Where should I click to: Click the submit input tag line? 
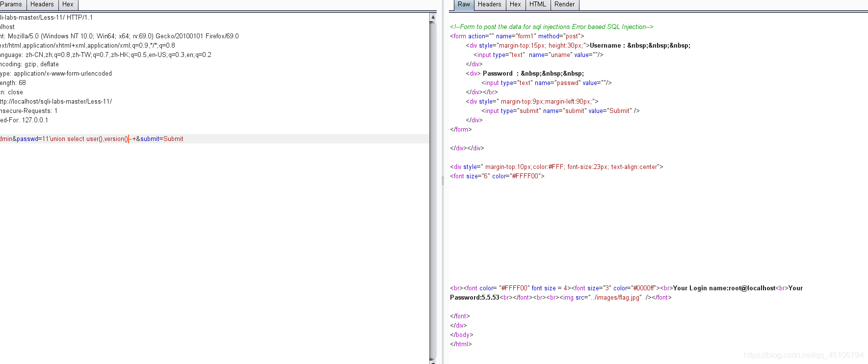tap(560, 111)
